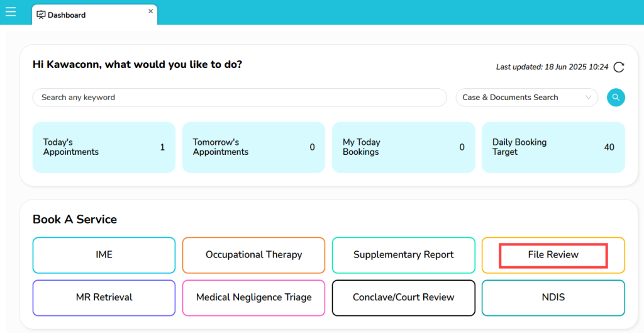Expand the Case & Documents Search dropdown
This screenshot has width=644, height=333.
tap(526, 98)
